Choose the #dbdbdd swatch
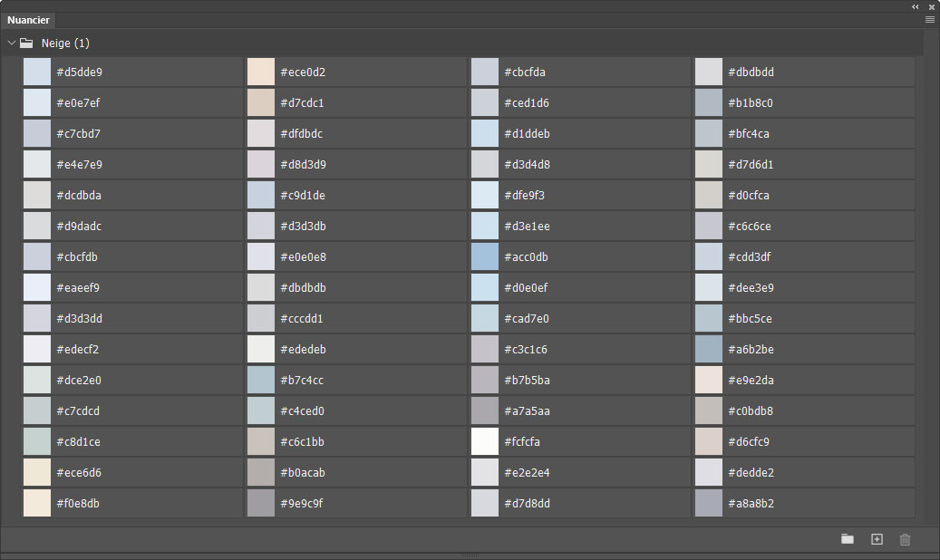 pos(709,72)
